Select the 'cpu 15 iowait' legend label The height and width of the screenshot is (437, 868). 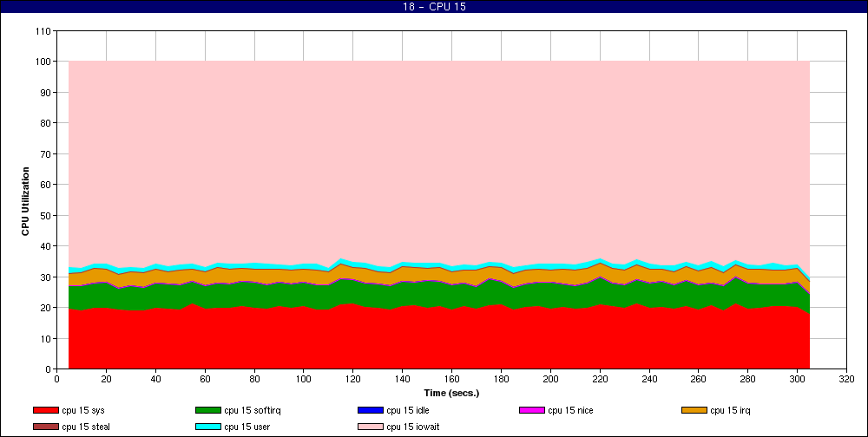pyautogui.click(x=413, y=427)
